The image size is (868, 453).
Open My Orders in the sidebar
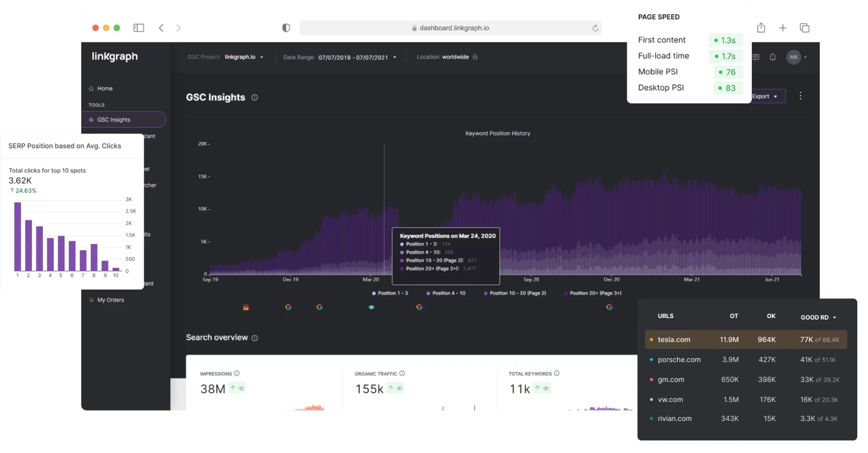tap(110, 300)
